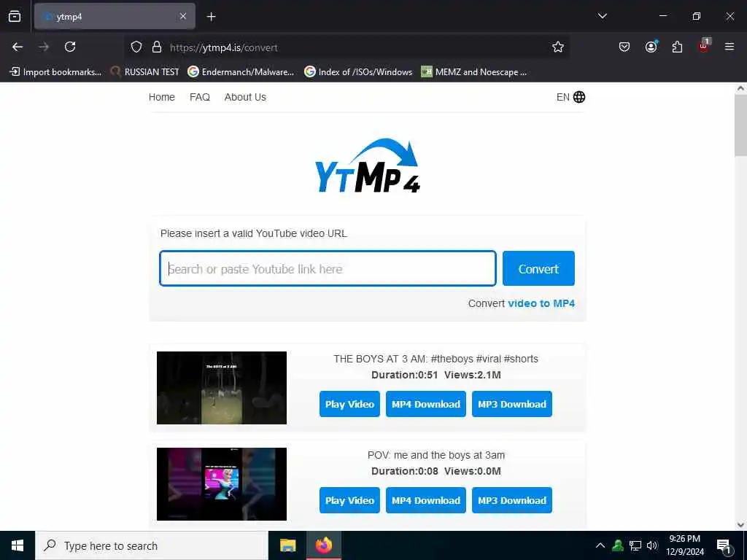This screenshot has height=560, width=747.
Task: Focus the YouTube link search field
Action: (328, 268)
